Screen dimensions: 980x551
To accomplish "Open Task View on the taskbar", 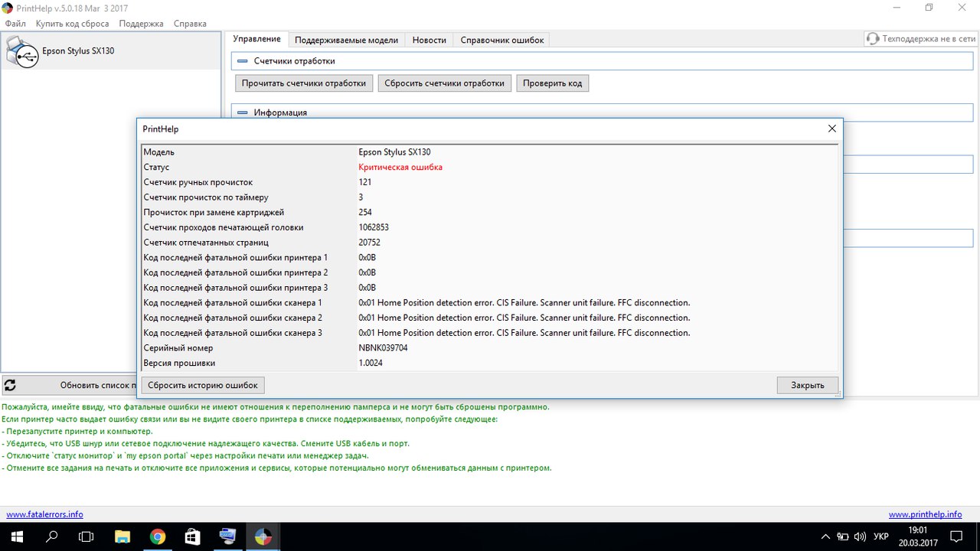I will tap(87, 536).
